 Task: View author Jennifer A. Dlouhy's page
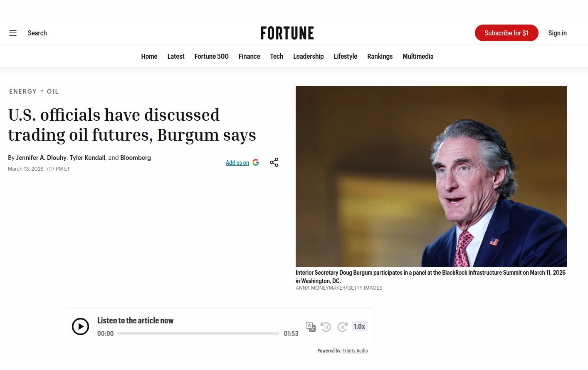click(x=41, y=158)
